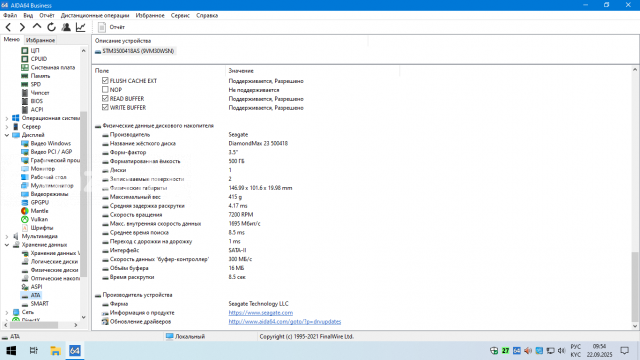This screenshot has width=640, height=360.
Task: Go back with the left arrow toolbar icon
Action: tap(8, 27)
